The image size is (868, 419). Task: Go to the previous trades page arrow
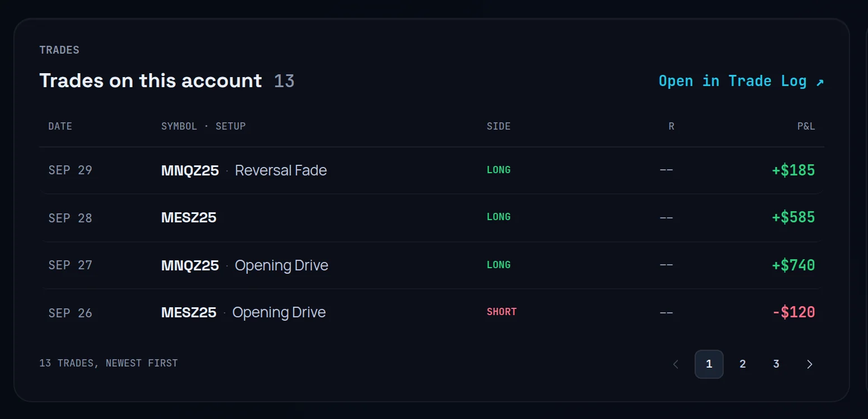(676, 364)
